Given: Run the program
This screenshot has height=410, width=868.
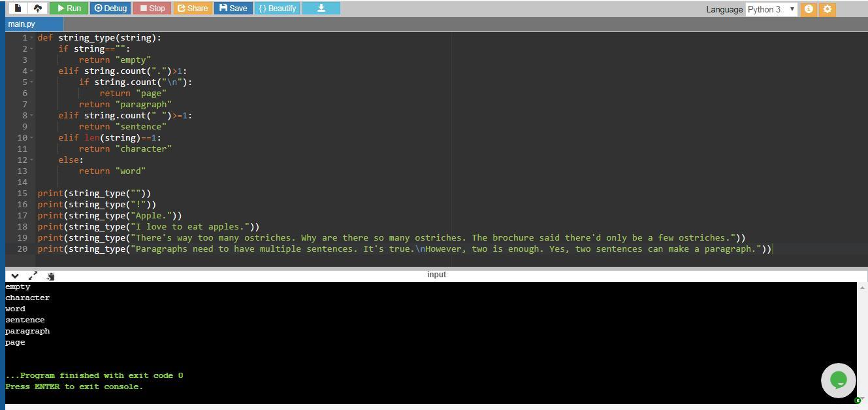Looking at the screenshot, I should pyautogui.click(x=69, y=9).
